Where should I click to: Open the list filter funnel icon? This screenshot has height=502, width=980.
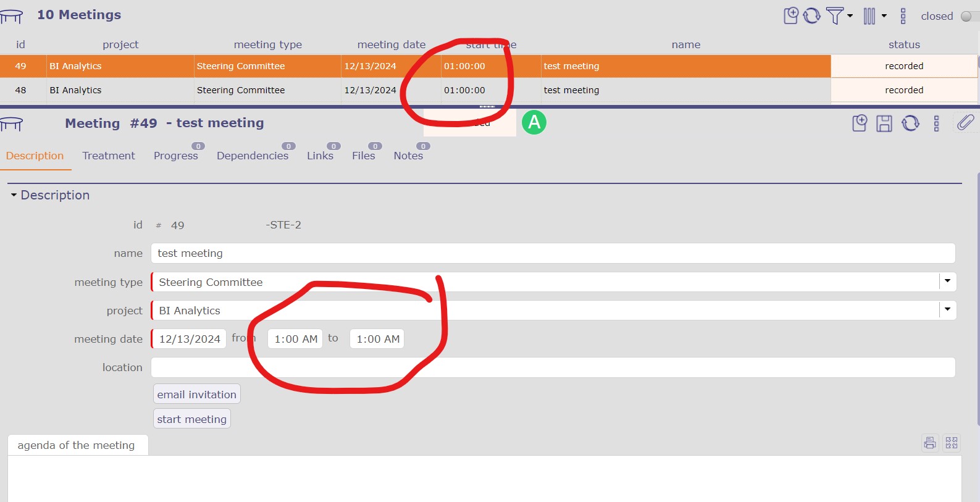point(835,15)
